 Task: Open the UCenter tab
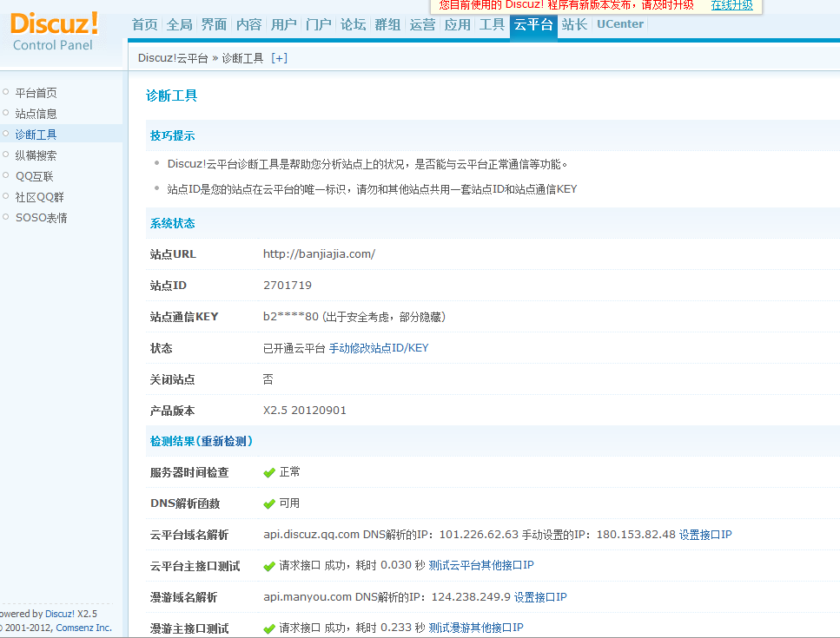(620, 24)
